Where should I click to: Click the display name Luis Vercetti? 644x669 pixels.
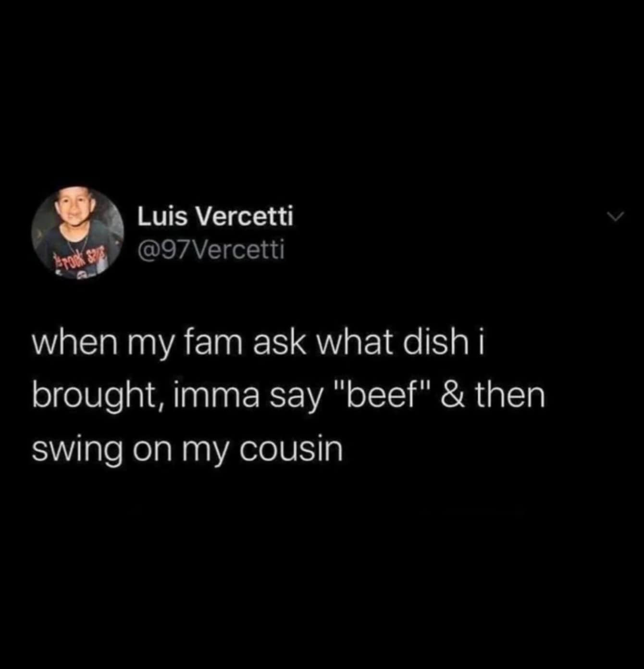pos(215,216)
